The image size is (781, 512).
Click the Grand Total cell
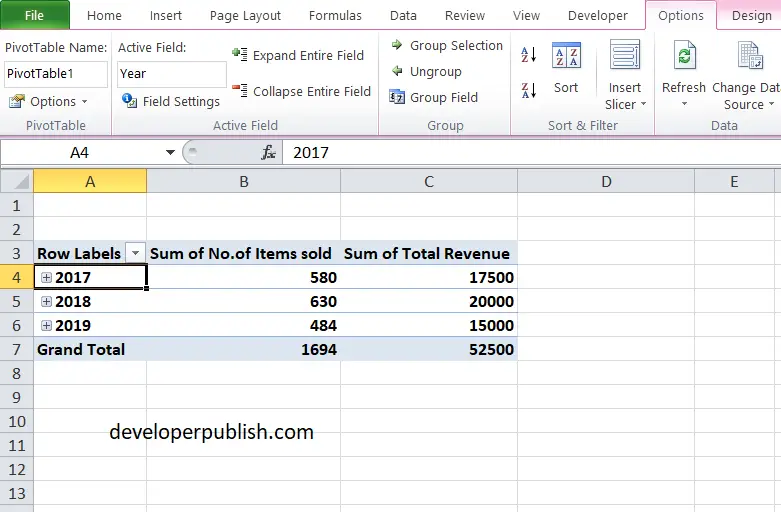click(x=90, y=349)
